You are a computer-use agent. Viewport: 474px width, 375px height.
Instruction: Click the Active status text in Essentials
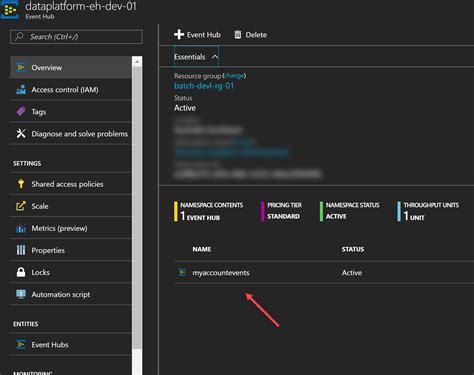click(x=185, y=108)
